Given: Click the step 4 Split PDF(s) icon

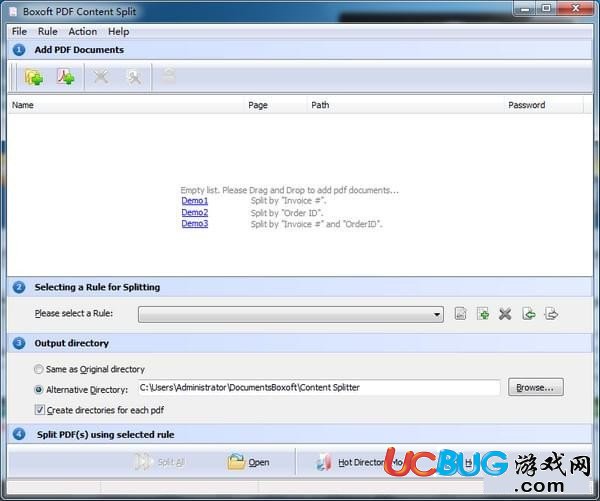Looking at the screenshot, I should click(19, 434).
